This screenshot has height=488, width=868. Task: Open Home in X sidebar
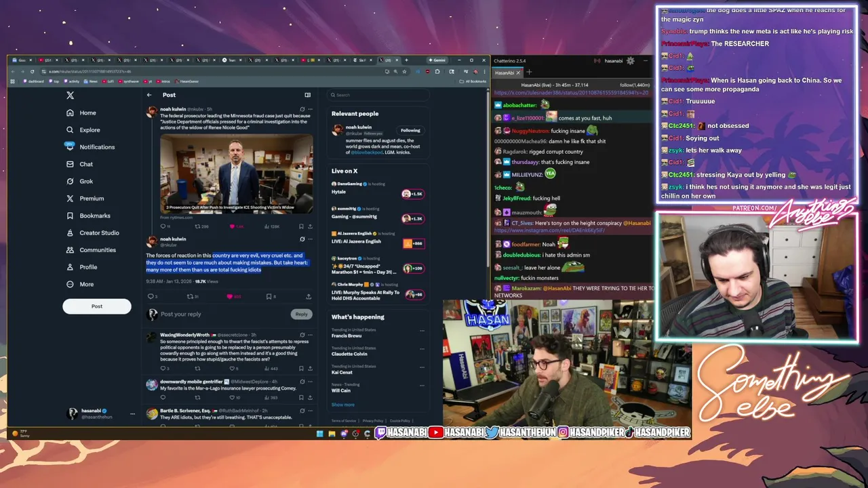tap(81, 113)
